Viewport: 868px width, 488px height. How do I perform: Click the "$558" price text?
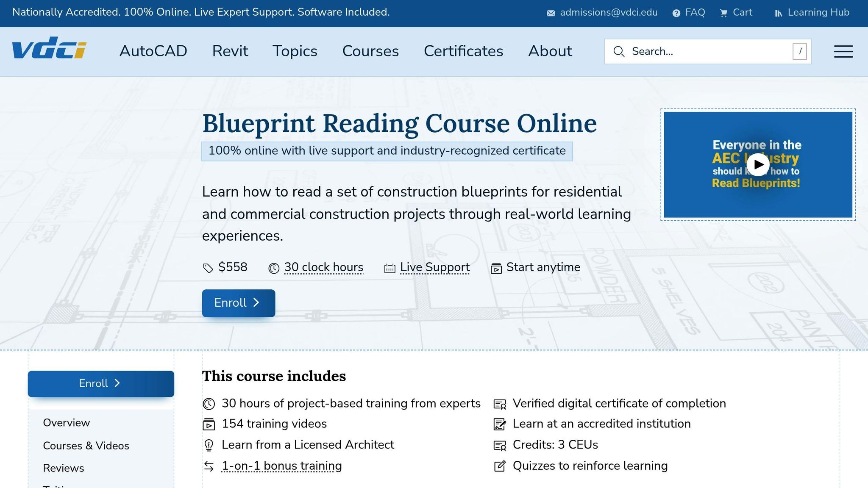[233, 267]
